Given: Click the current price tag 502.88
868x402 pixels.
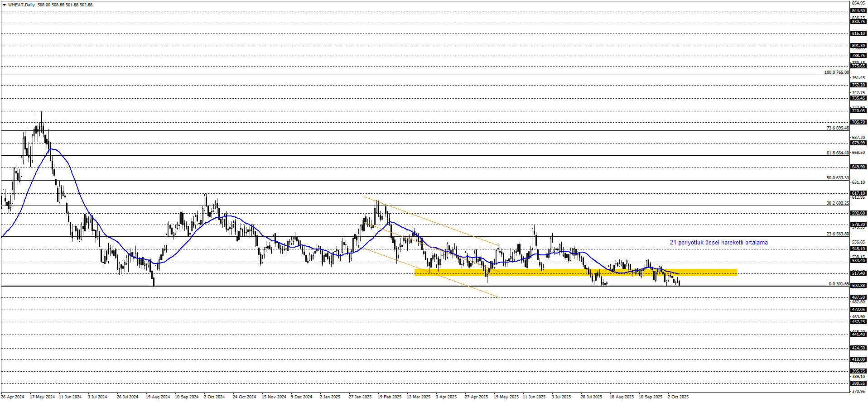Looking at the screenshot, I should coord(858,286).
